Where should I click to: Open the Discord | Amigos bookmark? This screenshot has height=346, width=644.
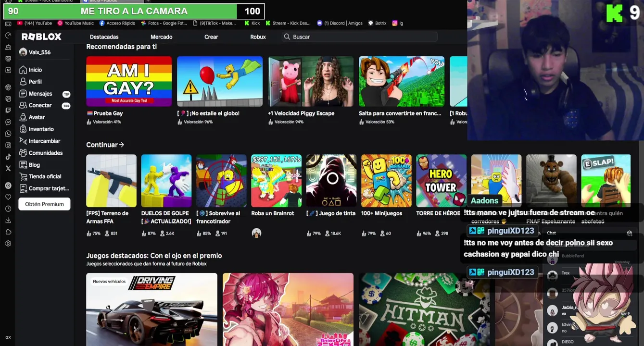(340, 23)
